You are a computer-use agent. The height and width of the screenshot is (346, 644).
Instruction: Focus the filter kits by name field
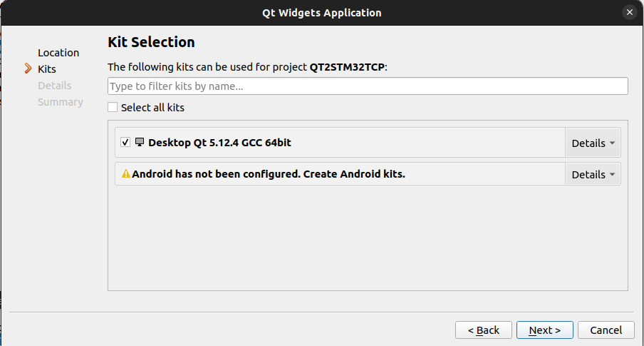point(368,86)
